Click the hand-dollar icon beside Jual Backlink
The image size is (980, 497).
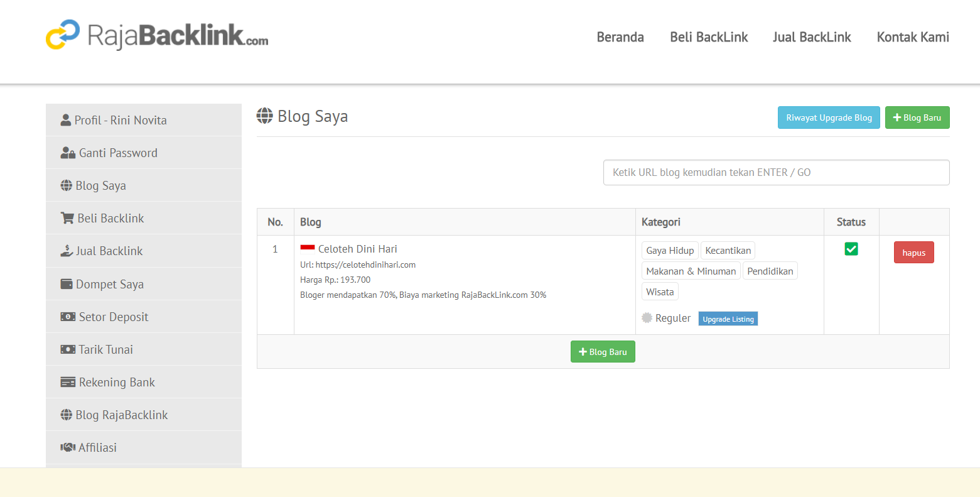[x=67, y=251]
